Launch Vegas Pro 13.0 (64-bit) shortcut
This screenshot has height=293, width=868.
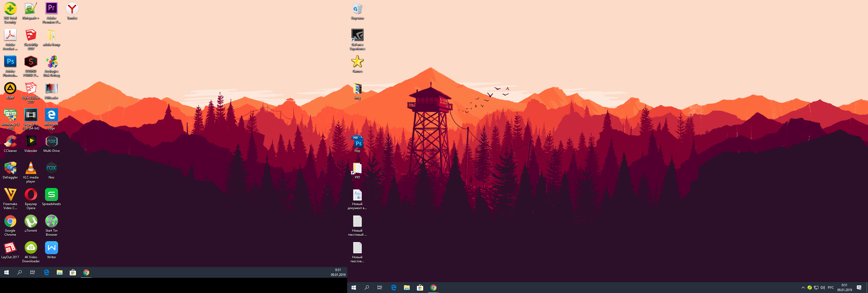[x=31, y=119]
